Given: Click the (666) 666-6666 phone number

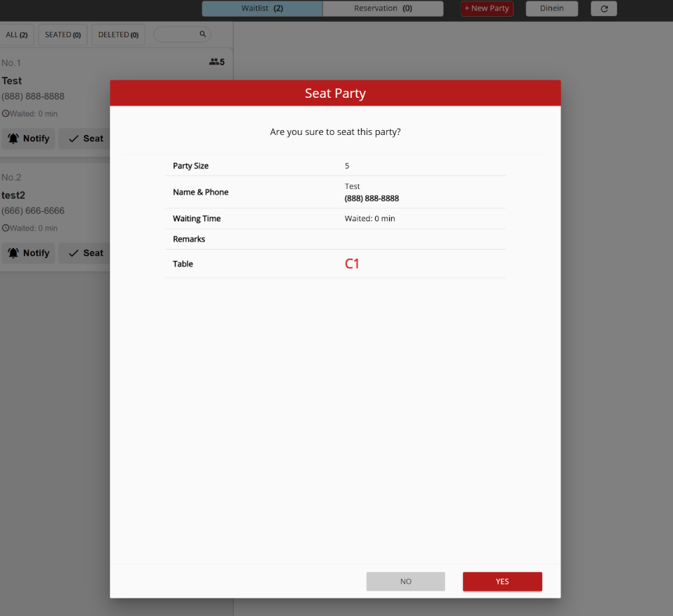Looking at the screenshot, I should (x=33, y=210).
